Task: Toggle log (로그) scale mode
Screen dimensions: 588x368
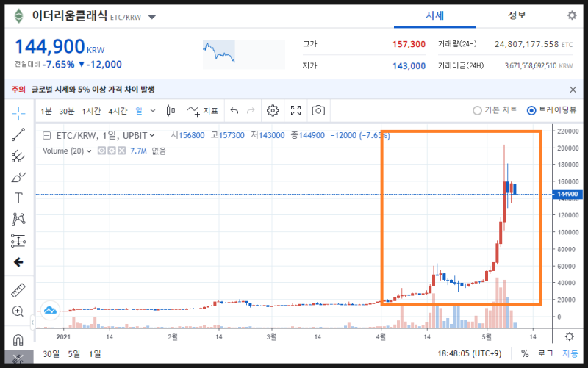Action: click(x=545, y=353)
